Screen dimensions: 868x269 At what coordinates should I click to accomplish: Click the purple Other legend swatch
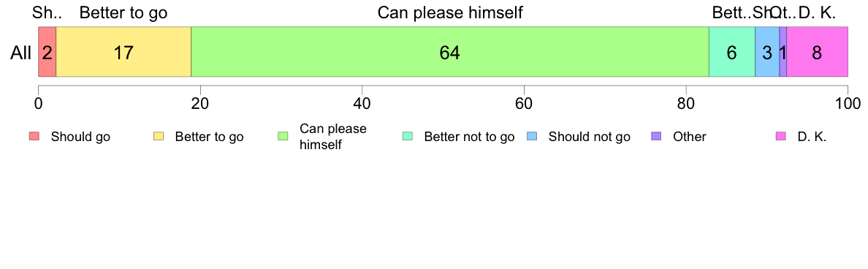tap(657, 137)
